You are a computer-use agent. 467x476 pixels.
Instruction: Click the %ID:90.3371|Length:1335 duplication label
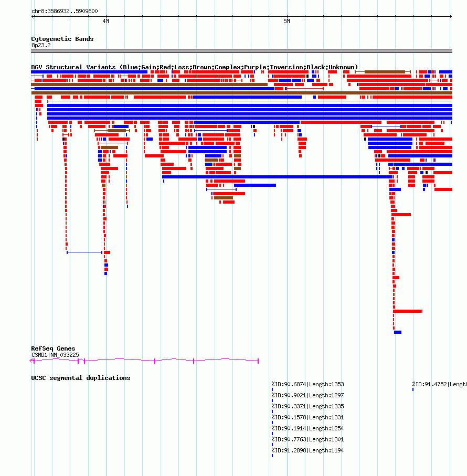click(x=307, y=406)
